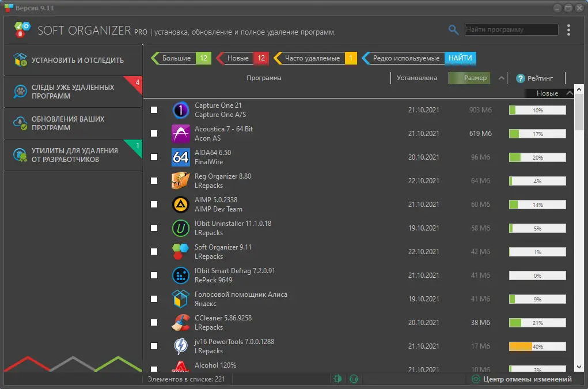Image resolution: width=588 pixels, height=389 pixels.
Task: Select the Большие filter tag
Action: coord(181,58)
